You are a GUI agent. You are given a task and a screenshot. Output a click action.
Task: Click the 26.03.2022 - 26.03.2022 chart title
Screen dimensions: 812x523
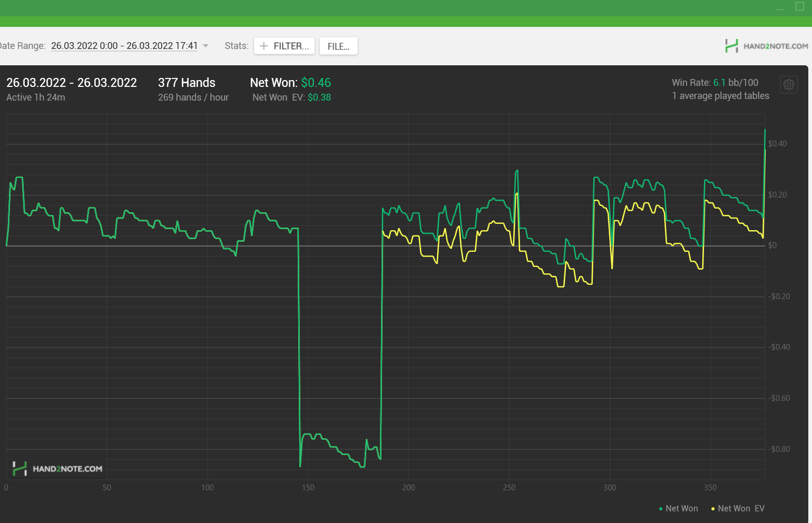point(72,83)
